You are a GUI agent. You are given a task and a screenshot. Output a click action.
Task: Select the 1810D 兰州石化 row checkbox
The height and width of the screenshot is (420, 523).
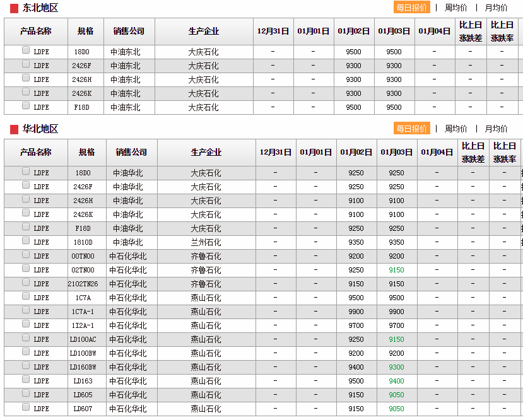[x=26, y=241]
